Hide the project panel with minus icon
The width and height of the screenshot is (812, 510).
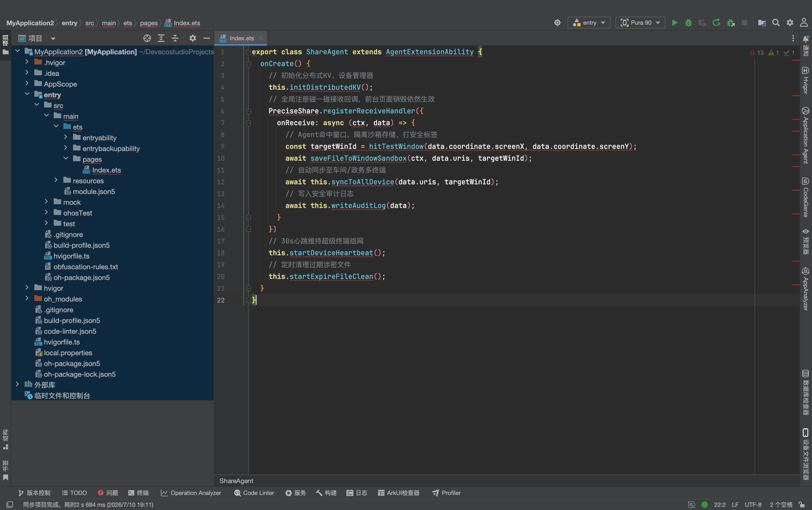(x=206, y=38)
